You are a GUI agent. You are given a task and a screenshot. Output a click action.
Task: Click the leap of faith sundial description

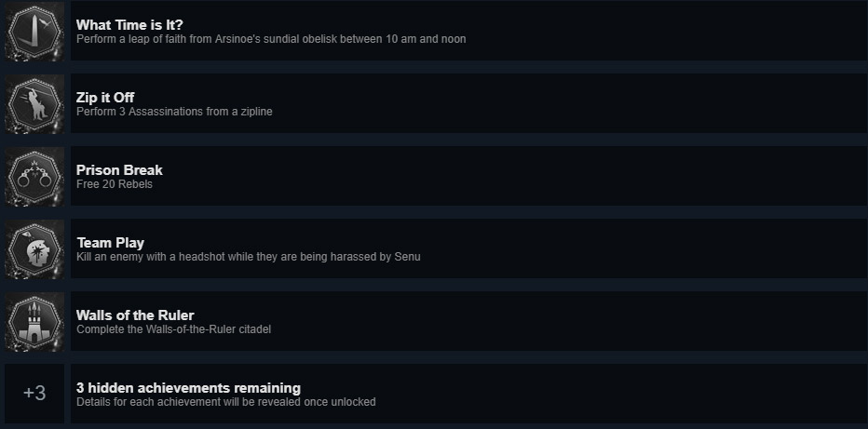point(271,39)
